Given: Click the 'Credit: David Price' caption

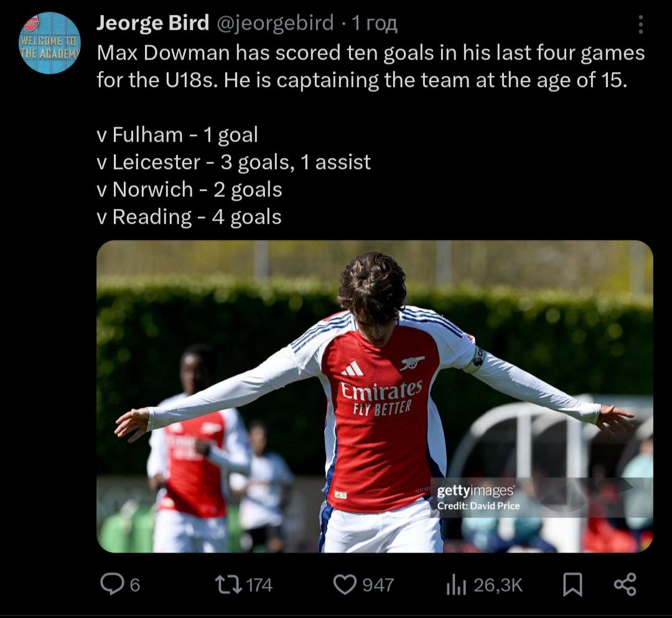Looking at the screenshot, I should (x=478, y=505).
